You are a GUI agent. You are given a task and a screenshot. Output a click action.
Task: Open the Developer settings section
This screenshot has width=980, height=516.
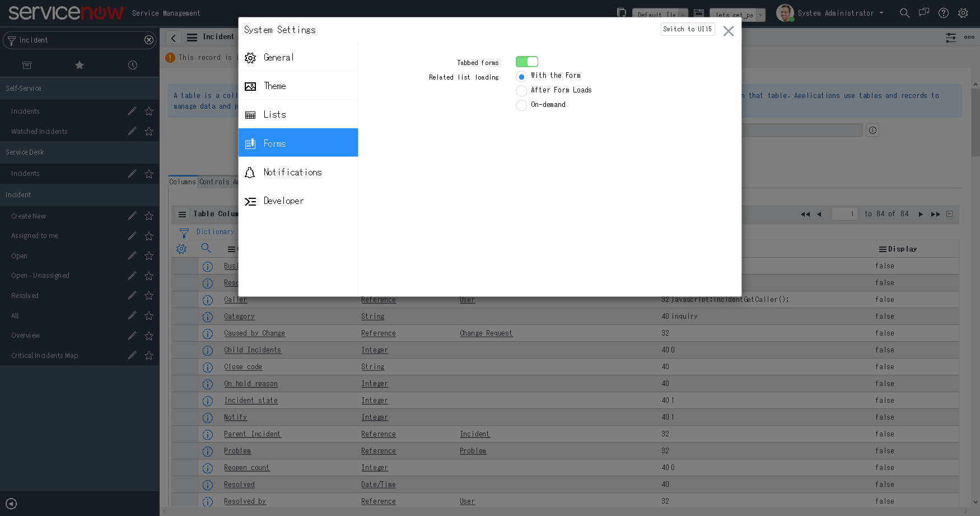click(x=284, y=201)
